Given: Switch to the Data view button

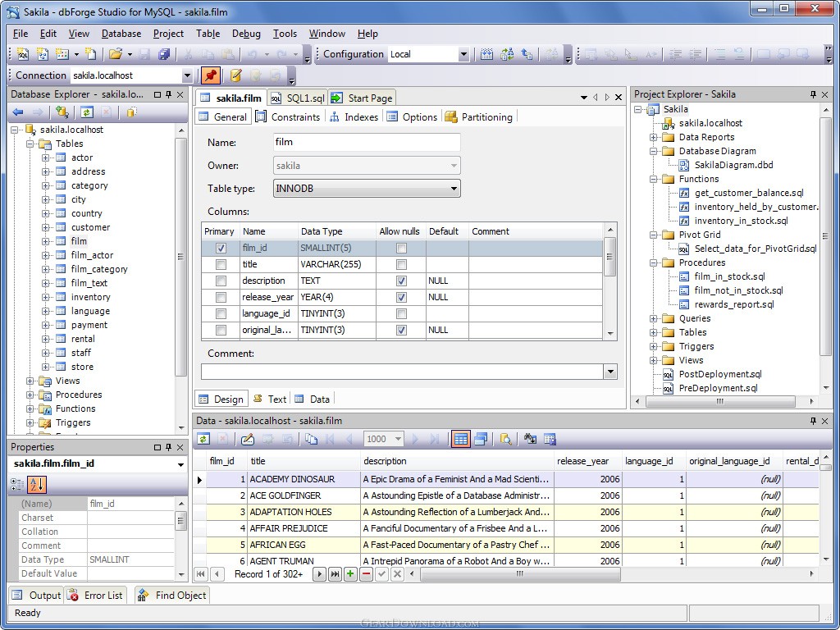Looking at the screenshot, I should pos(313,399).
